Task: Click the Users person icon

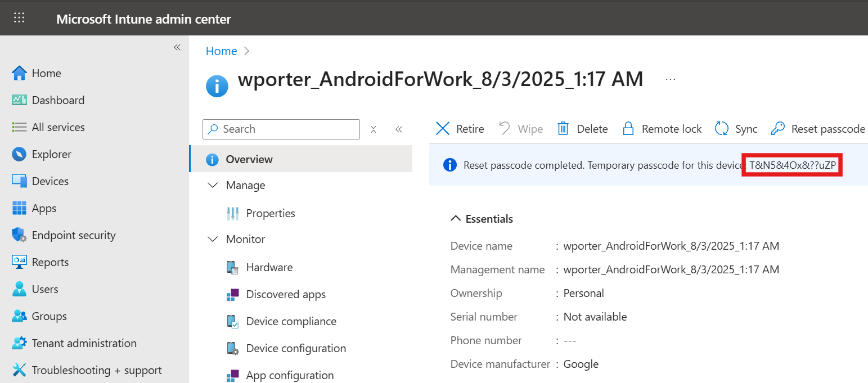Action: [x=19, y=289]
